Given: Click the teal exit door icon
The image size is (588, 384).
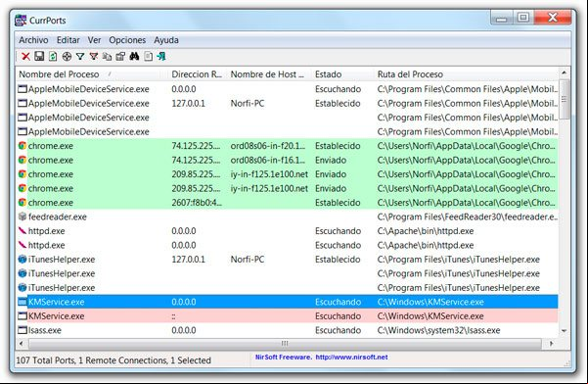Looking at the screenshot, I should tap(161, 56).
